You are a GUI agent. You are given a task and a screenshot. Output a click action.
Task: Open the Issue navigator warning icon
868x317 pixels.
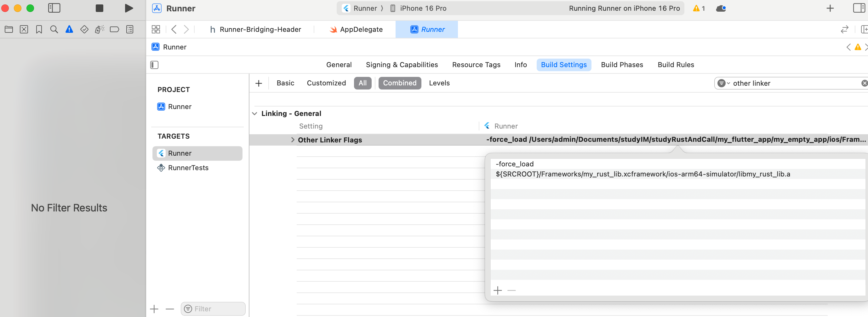(x=69, y=29)
